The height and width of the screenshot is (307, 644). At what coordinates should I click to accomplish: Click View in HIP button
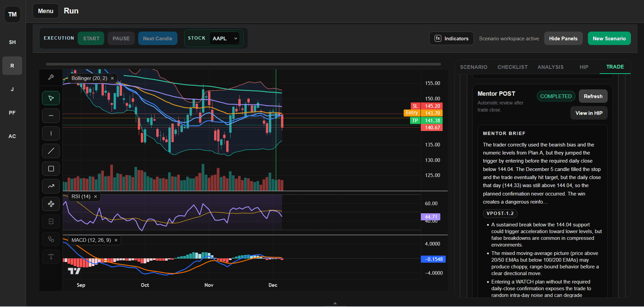click(589, 113)
